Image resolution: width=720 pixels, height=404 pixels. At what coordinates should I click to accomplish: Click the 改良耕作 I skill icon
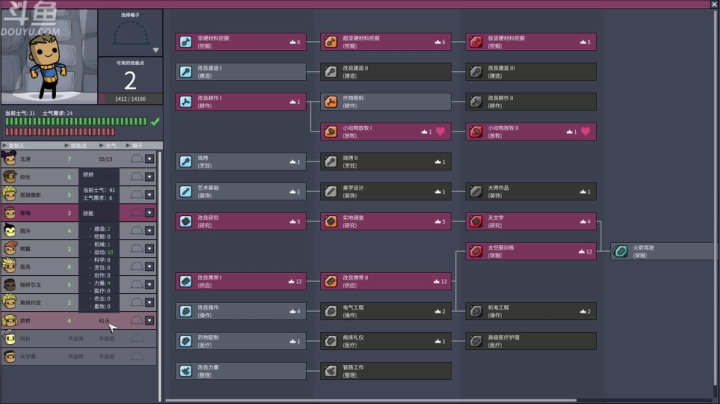pyautogui.click(x=187, y=101)
